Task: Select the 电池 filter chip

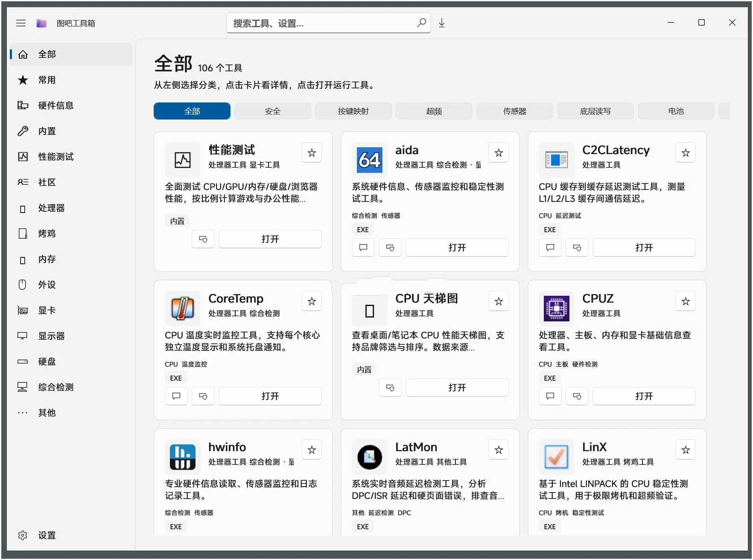Action: click(676, 111)
